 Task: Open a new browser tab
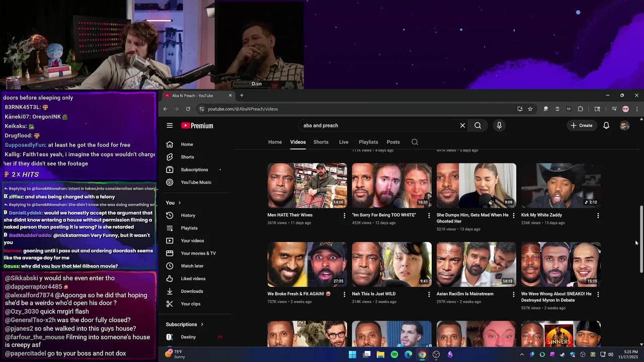242,96
